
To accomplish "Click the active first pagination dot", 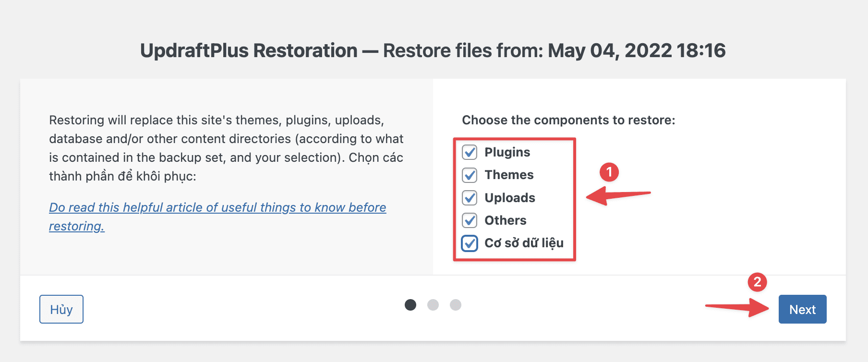I will click(410, 304).
